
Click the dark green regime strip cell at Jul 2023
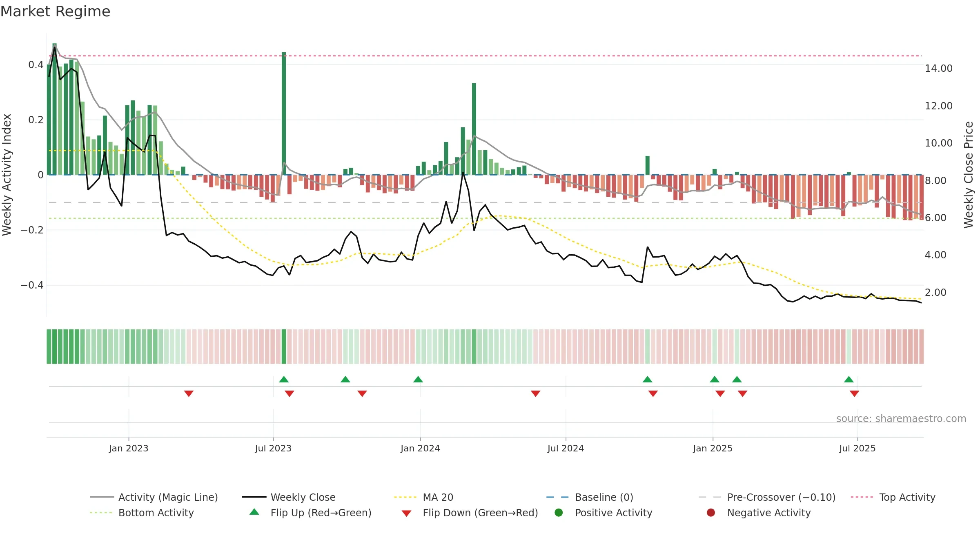click(284, 347)
